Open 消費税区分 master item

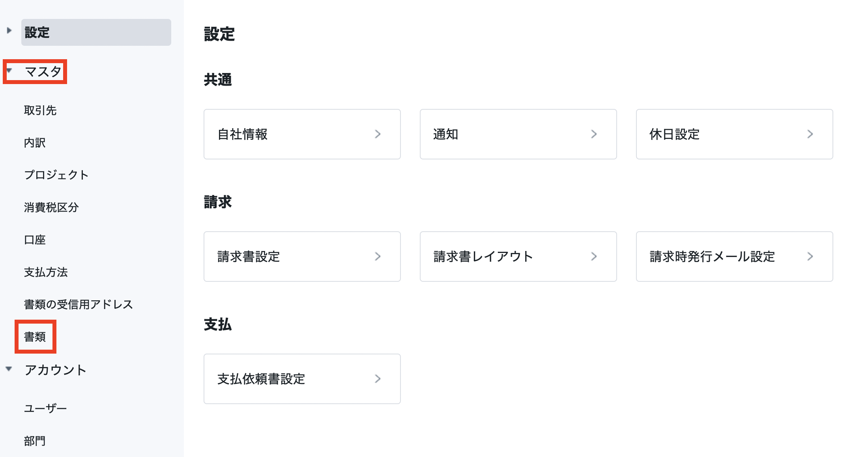pyautogui.click(x=51, y=208)
